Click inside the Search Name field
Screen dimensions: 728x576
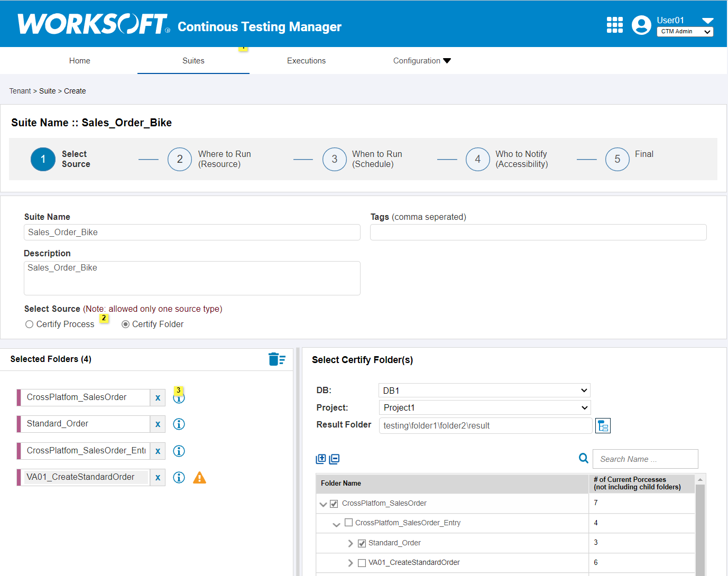click(x=645, y=459)
